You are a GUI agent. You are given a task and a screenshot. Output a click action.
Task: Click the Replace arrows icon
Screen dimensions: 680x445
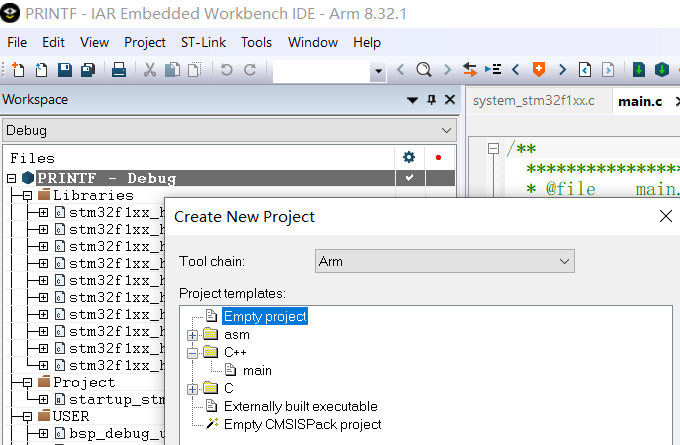coord(470,69)
